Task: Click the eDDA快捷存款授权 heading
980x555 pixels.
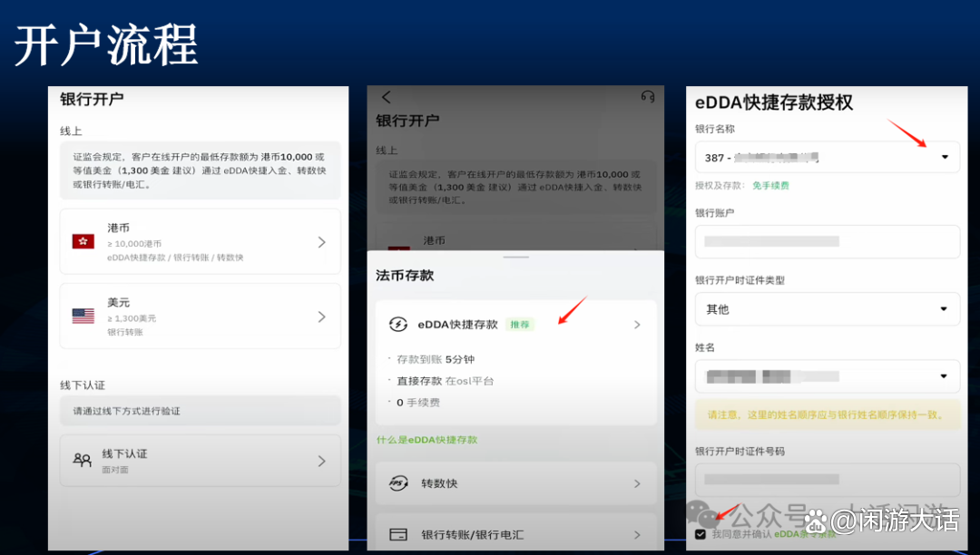Action: 774,102
